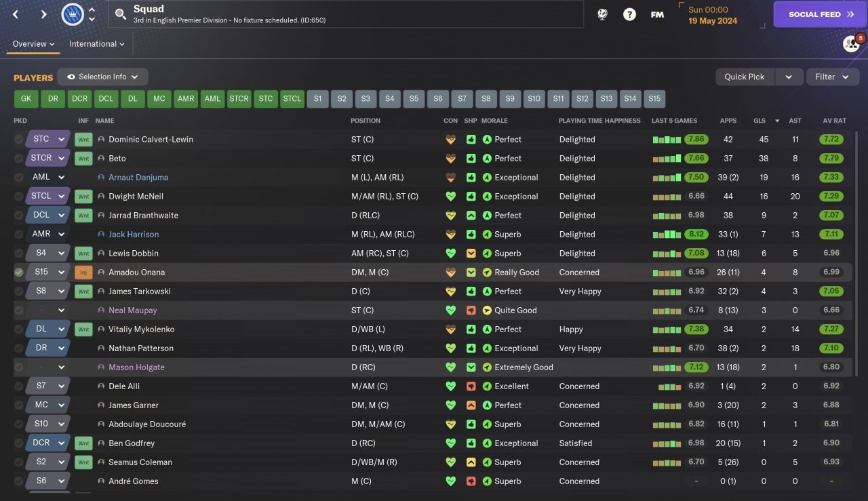
Task: Go forward with the right arrow
Action: [x=43, y=14]
